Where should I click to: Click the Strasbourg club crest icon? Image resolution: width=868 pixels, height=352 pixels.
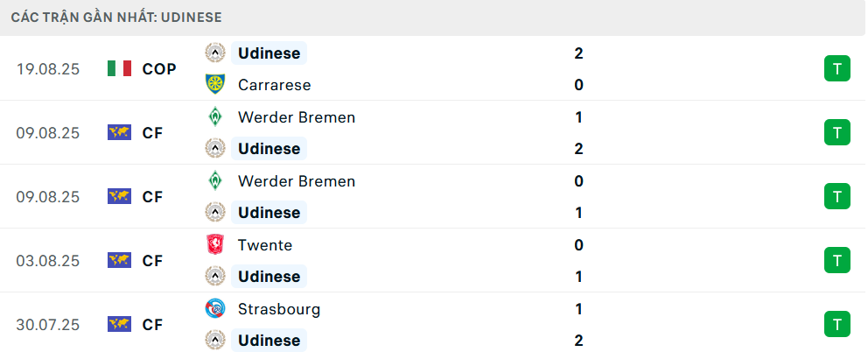point(214,309)
